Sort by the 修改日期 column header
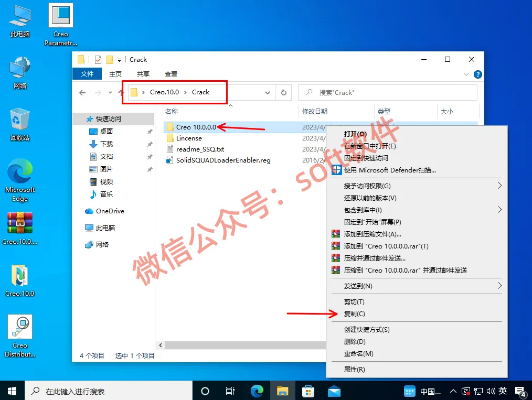 click(314, 111)
